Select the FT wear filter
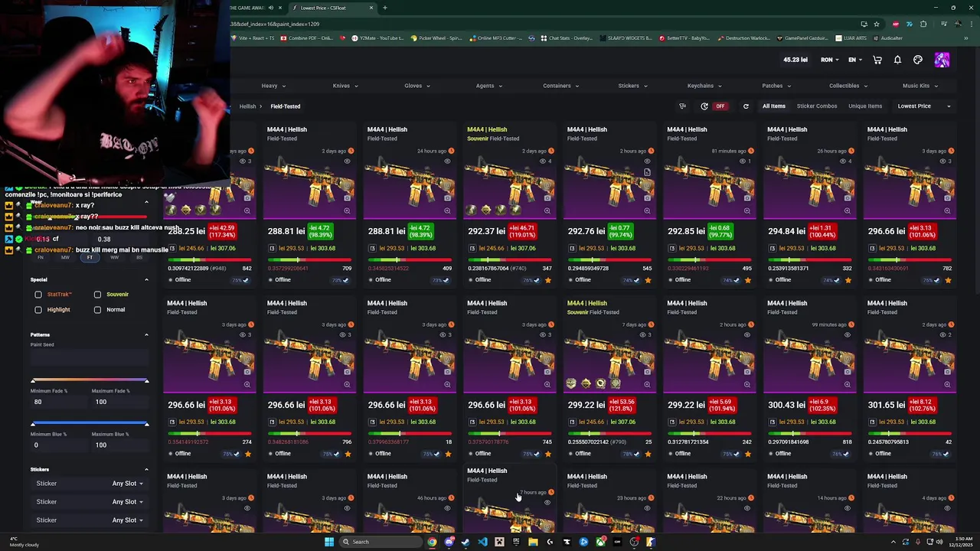980x551 pixels. (x=90, y=258)
